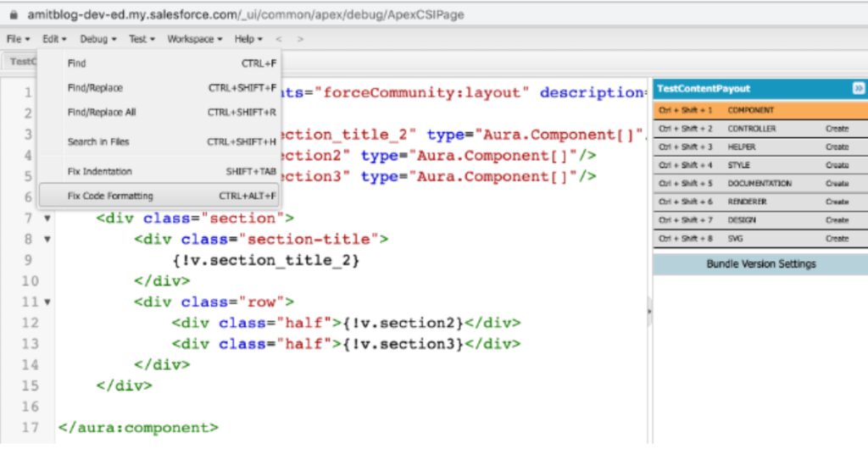Click the forward navigation arrow
This screenshot has width=868, height=454.
pyautogui.click(x=300, y=39)
